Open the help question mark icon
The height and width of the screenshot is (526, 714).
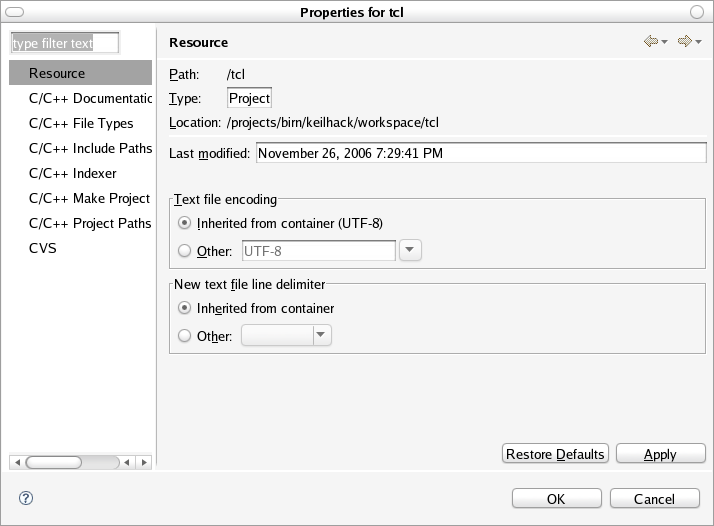pyautogui.click(x=26, y=498)
